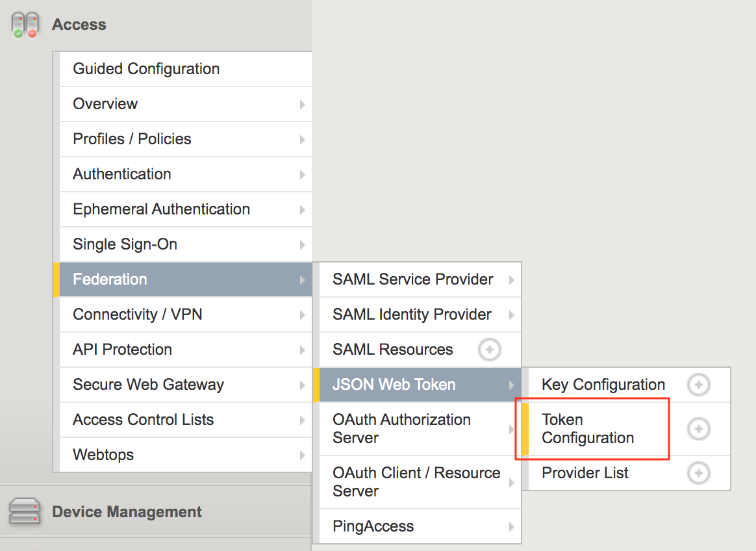Expand the PingAccess submenu arrow

pyautogui.click(x=512, y=527)
